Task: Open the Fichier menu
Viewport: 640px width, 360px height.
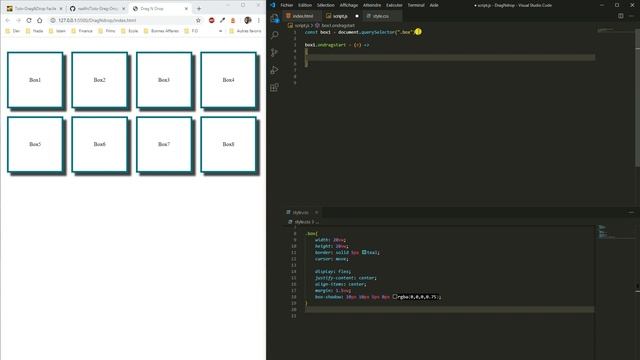Action: click(x=287, y=5)
